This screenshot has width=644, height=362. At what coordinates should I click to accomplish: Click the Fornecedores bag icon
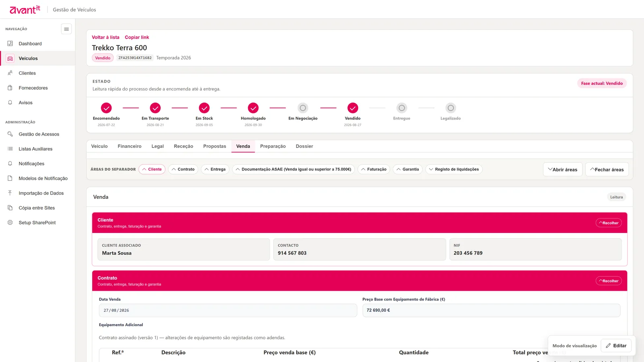coord(10,88)
